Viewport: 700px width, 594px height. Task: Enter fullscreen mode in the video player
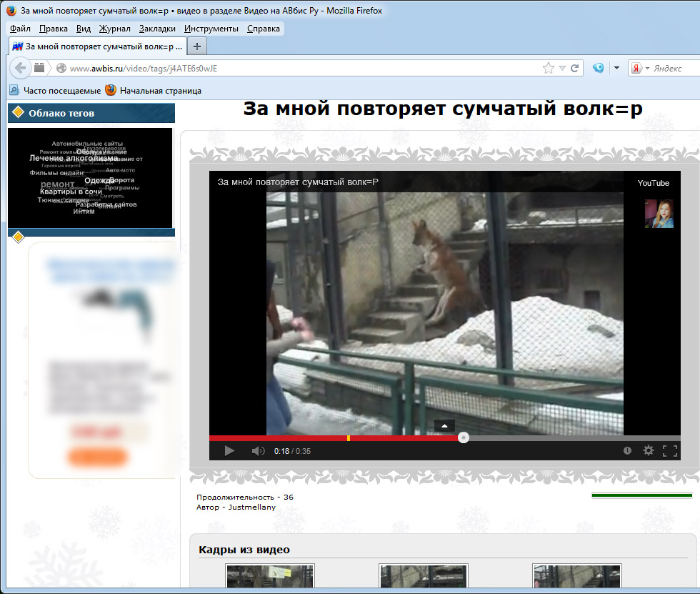669,450
